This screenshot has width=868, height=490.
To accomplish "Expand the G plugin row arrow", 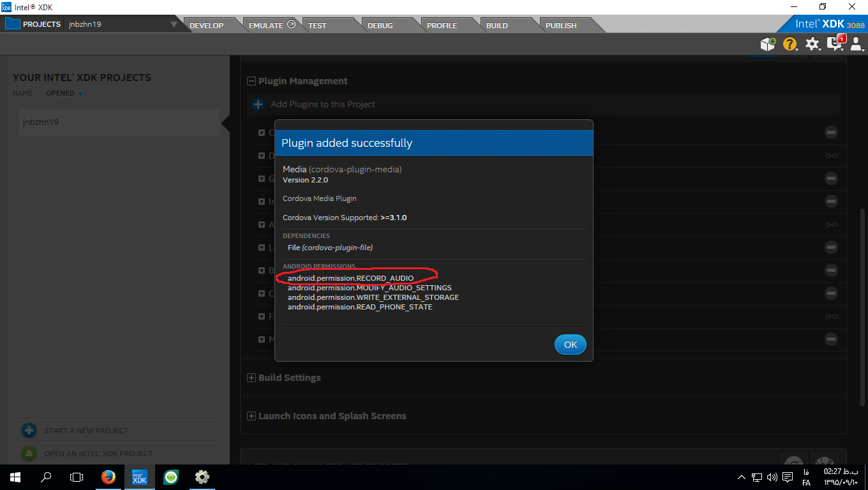I will click(x=262, y=179).
